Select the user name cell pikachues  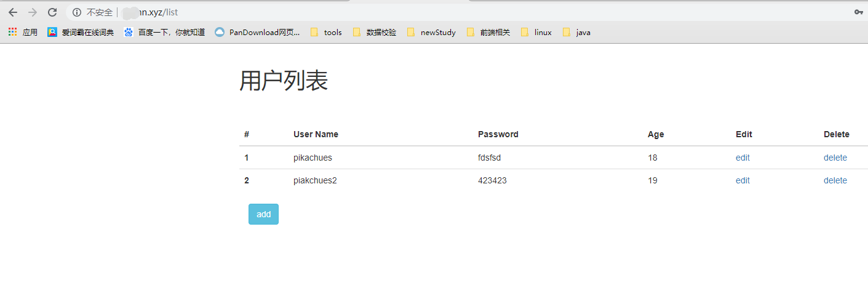313,158
